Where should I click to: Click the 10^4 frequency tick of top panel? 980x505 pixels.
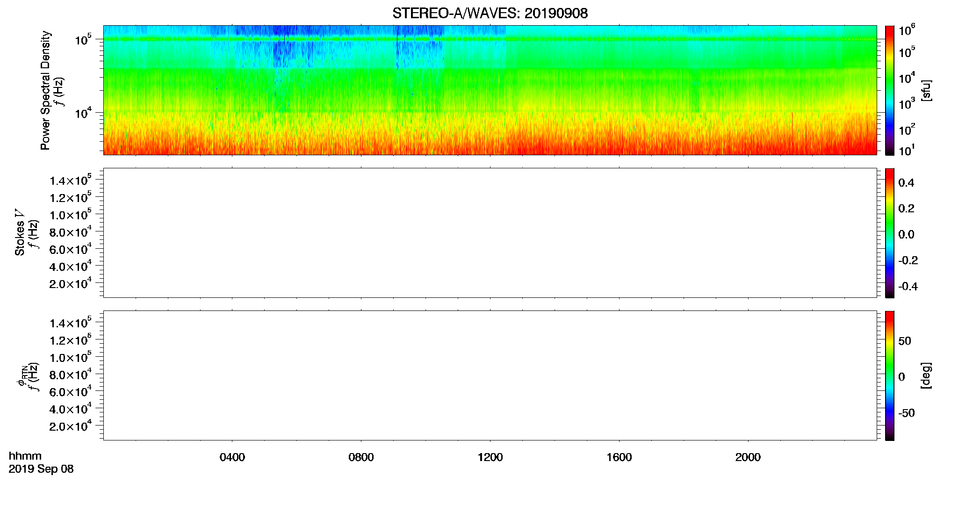[x=83, y=113]
